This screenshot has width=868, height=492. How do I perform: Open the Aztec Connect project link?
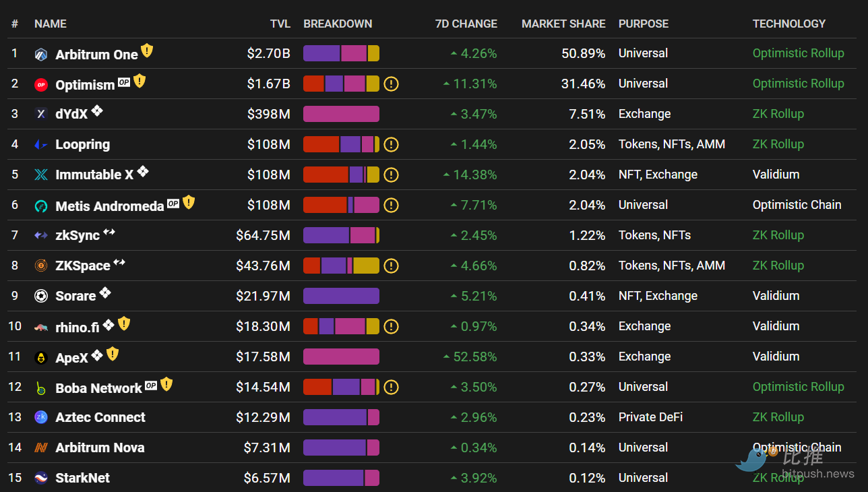coord(100,417)
